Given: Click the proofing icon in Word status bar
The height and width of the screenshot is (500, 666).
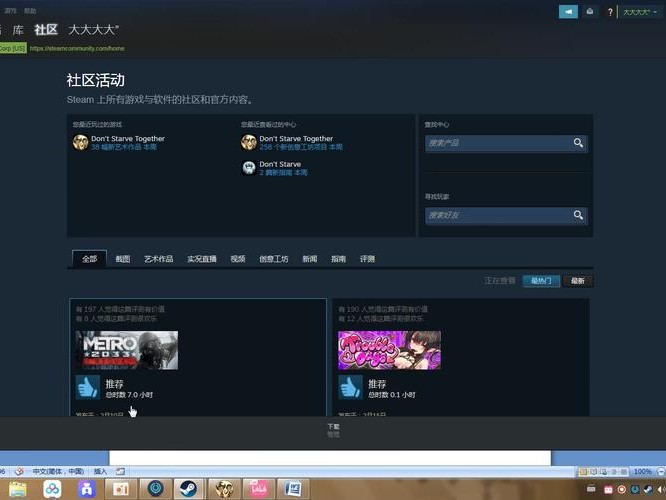Looking at the screenshot, I should pos(19,472).
